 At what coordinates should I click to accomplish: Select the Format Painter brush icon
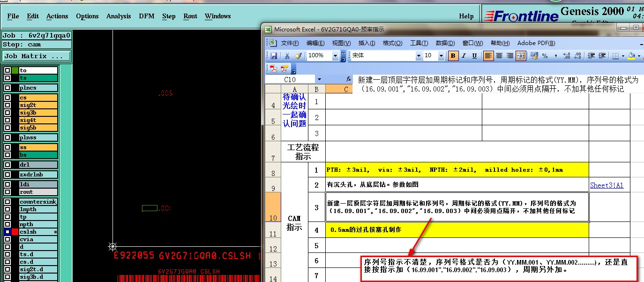coord(298,55)
